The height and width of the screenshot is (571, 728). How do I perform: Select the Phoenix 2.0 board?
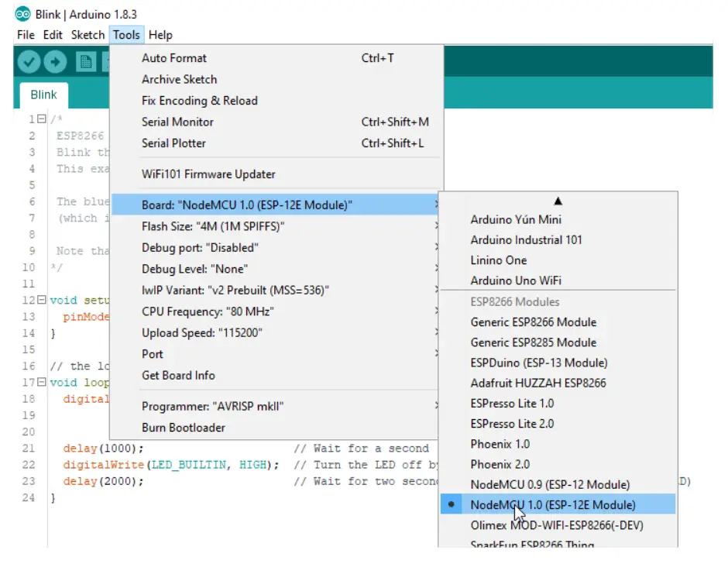coord(558,465)
